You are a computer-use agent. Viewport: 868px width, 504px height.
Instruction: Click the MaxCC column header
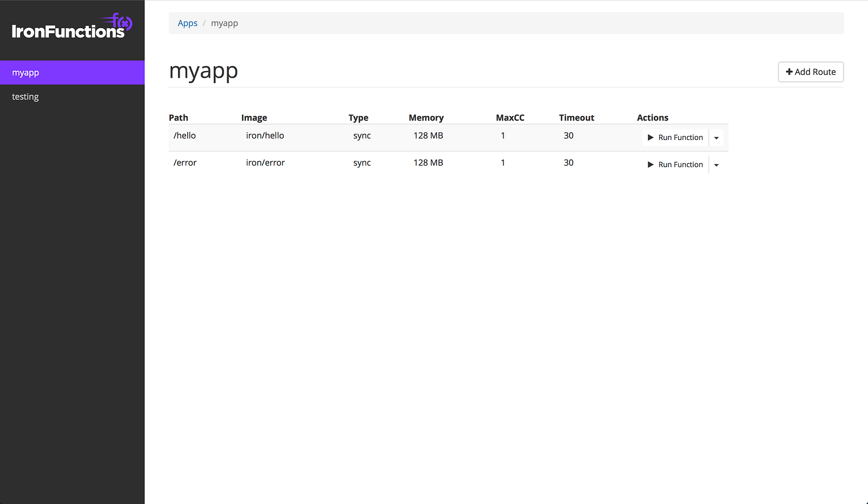point(510,118)
